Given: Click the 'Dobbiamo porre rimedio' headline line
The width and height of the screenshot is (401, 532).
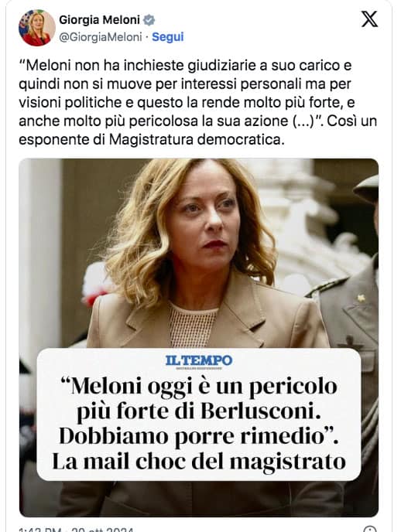Looking at the screenshot, I should tap(199, 436).
